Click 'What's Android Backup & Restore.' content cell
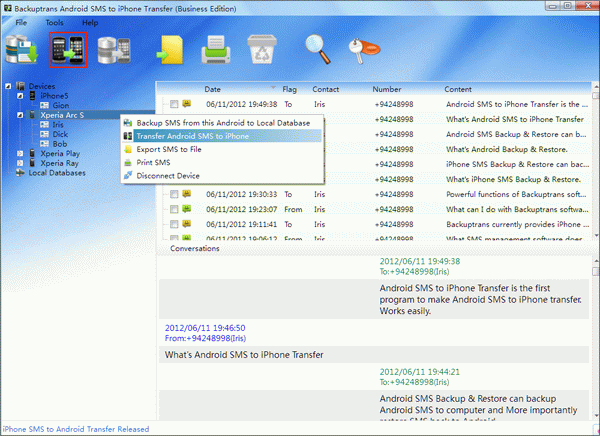This screenshot has height=436, width=600. tap(507, 149)
